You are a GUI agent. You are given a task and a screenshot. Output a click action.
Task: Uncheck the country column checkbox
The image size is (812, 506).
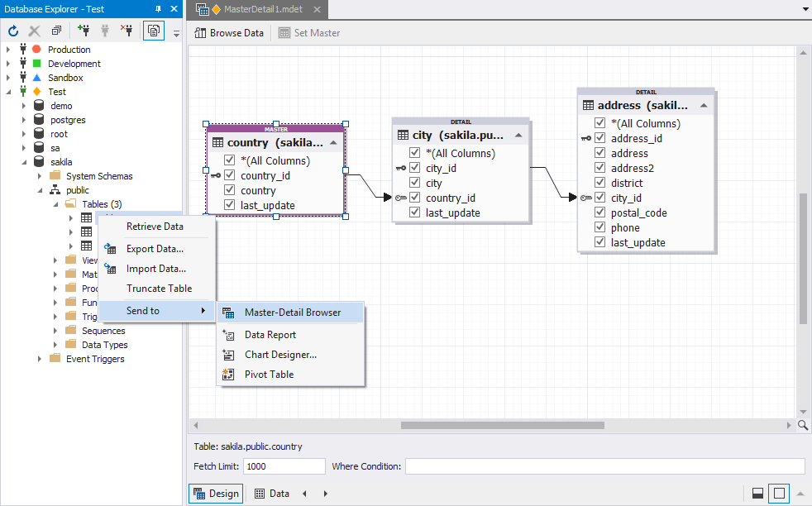(231, 189)
